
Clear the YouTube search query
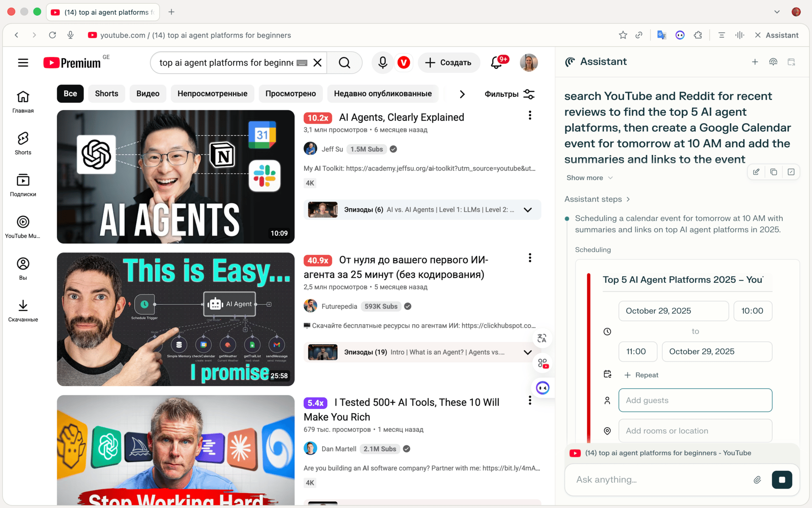[x=318, y=63]
